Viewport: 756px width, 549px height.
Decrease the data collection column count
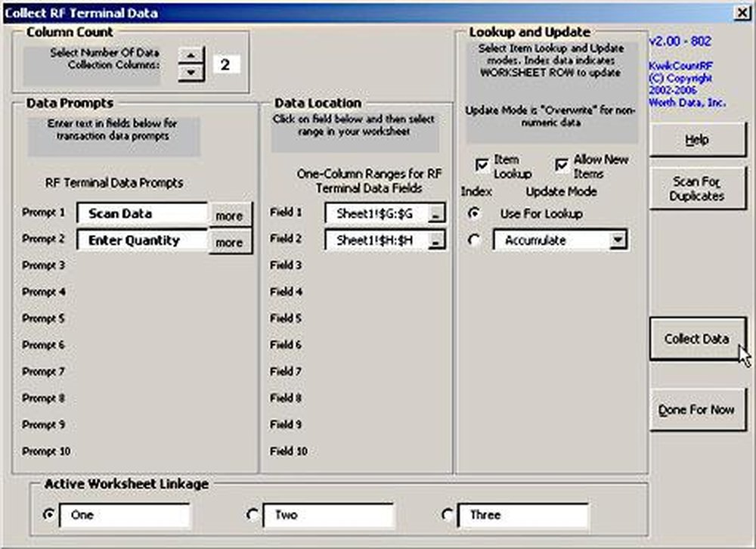tap(191, 73)
